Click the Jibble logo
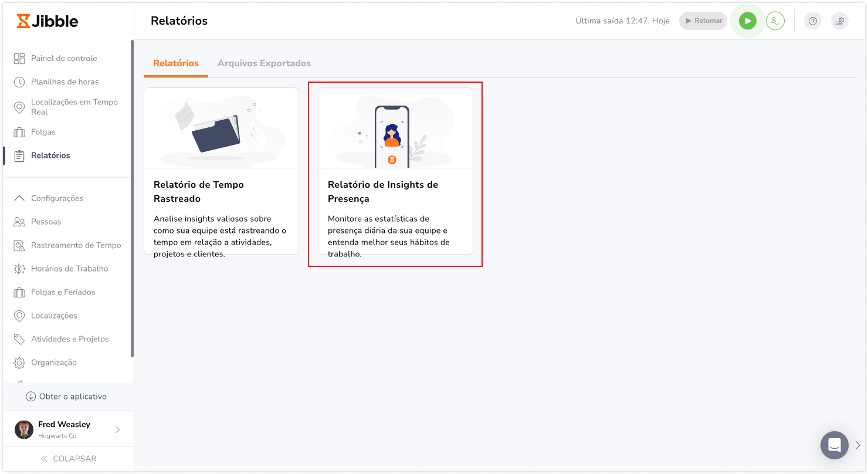The image size is (868, 474). click(48, 21)
